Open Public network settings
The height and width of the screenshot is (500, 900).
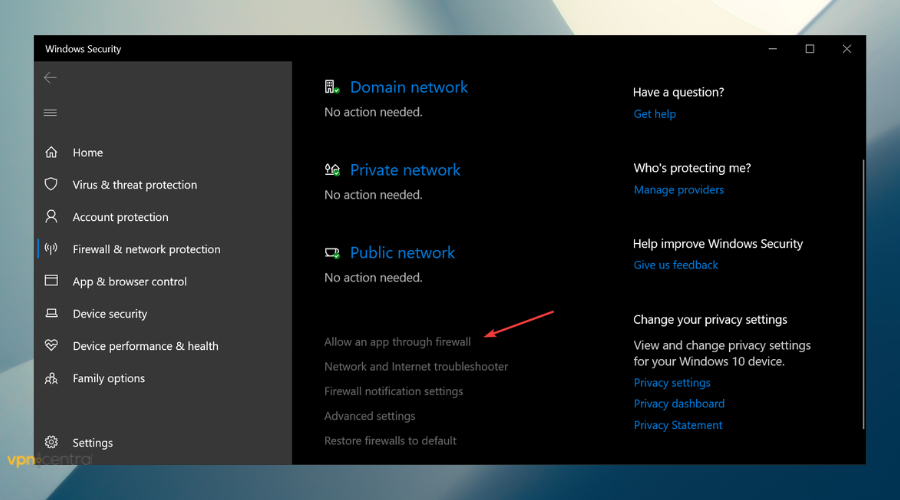click(x=402, y=254)
